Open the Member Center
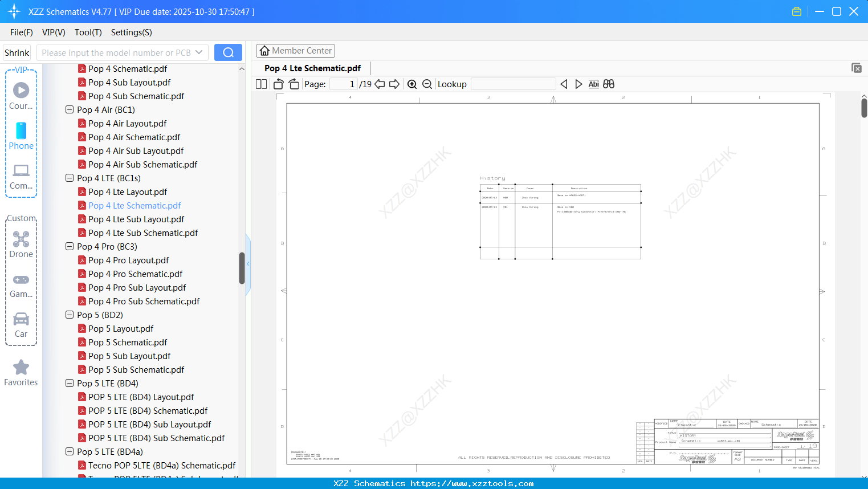 [295, 50]
